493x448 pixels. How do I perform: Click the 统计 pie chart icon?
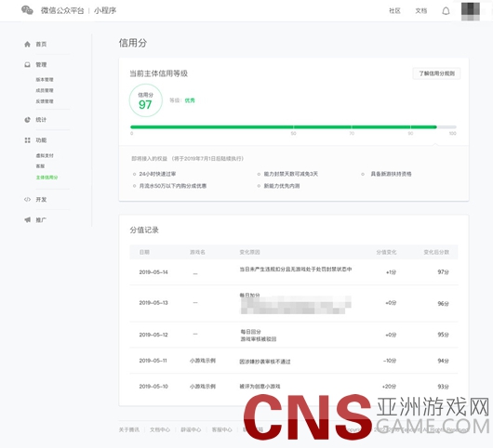pyautogui.click(x=27, y=120)
